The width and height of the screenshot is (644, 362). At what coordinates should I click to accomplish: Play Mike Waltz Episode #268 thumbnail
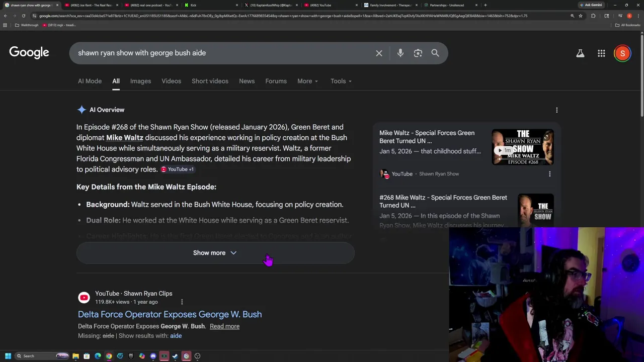tap(523, 147)
